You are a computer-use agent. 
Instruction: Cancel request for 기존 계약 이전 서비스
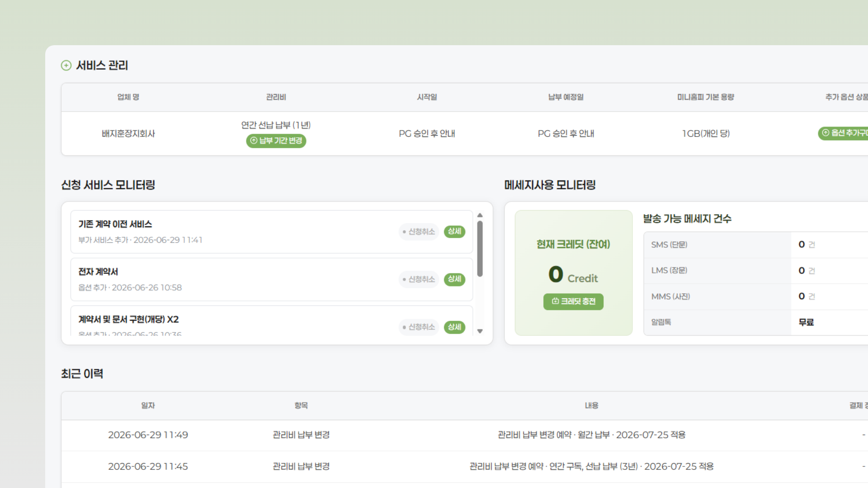point(419,231)
